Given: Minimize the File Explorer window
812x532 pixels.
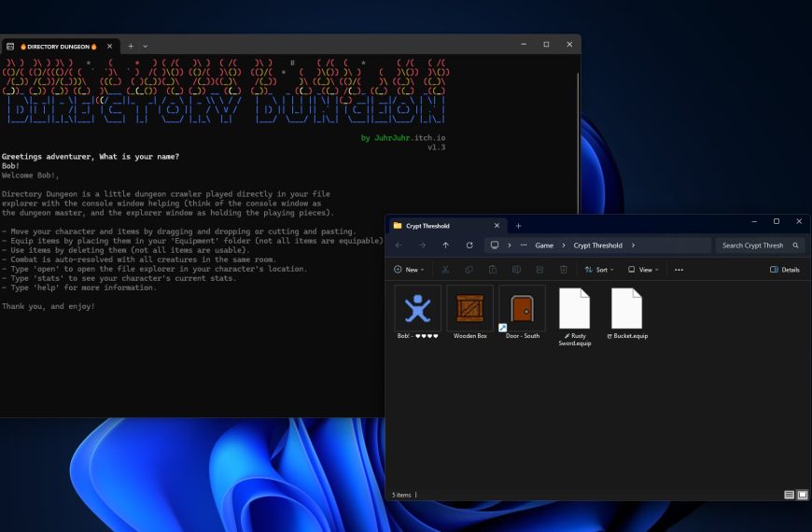Looking at the screenshot, I should point(754,221).
